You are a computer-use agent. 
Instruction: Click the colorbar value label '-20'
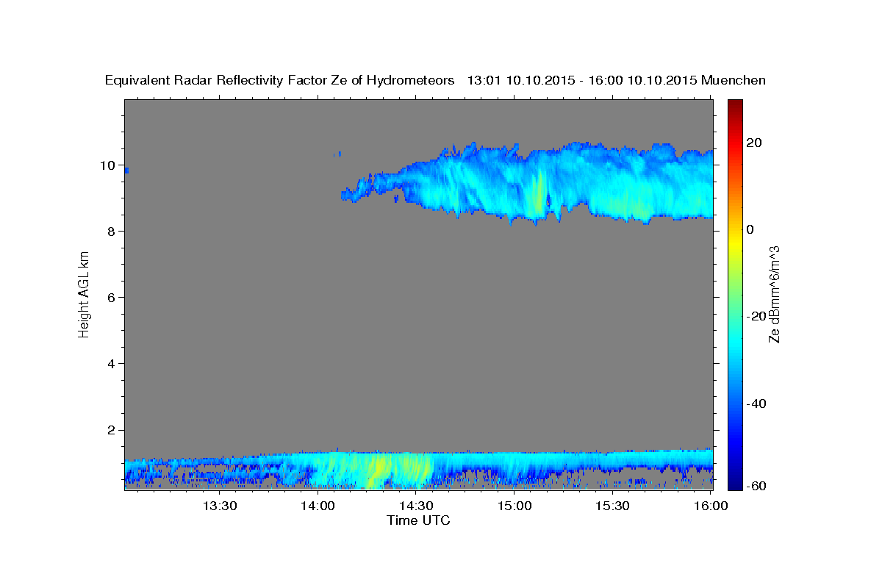tap(756, 316)
